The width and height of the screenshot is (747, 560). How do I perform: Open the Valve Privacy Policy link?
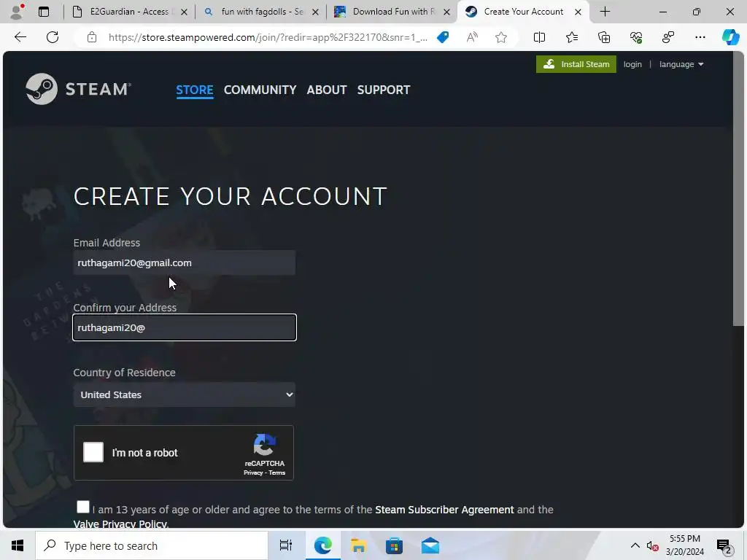[x=120, y=524]
